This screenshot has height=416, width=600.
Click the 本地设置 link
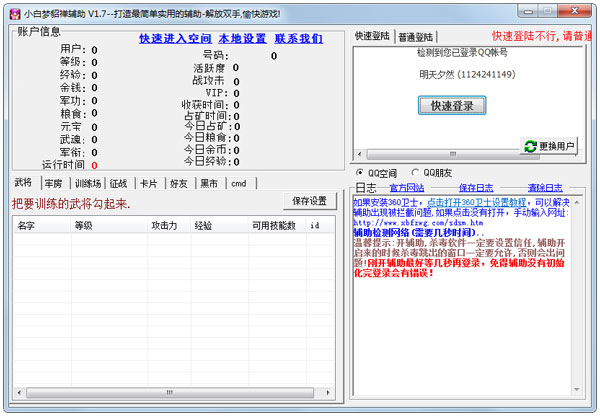tap(242, 38)
